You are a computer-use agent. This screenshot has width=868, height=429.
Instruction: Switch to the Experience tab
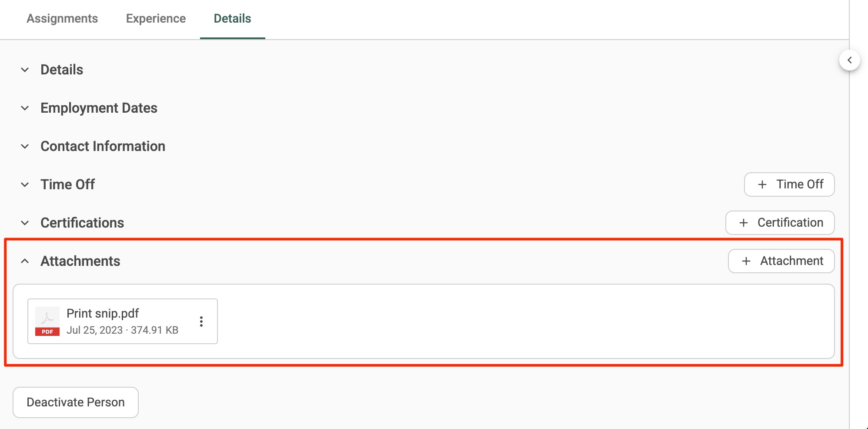(156, 19)
